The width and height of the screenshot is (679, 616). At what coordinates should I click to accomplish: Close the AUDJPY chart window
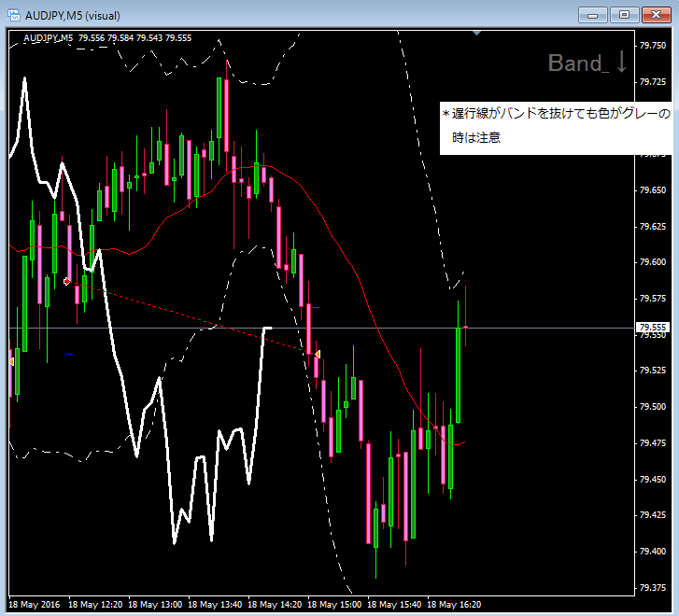coord(657,14)
